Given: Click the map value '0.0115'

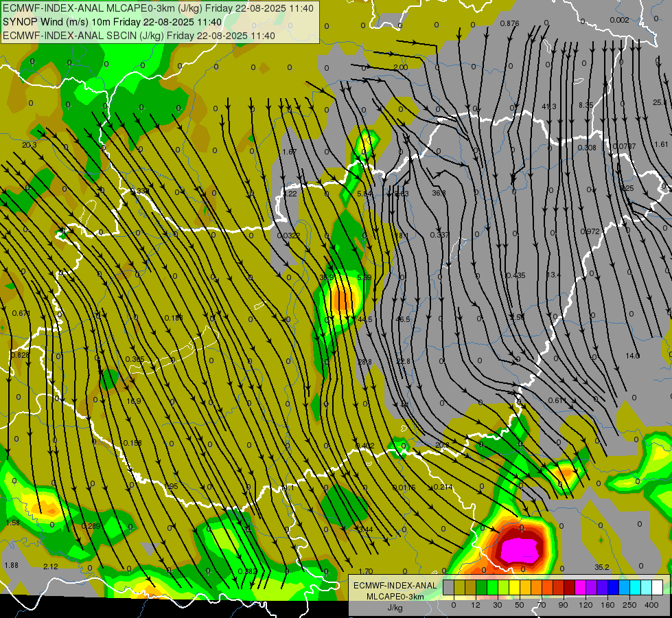Looking at the screenshot, I should point(404,488).
